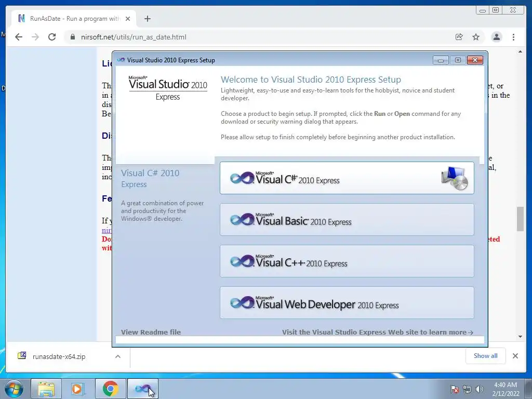The image size is (532, 399).
Task: Click the Chrome page vertical scrollbar thumb
Action: [520, 219]
